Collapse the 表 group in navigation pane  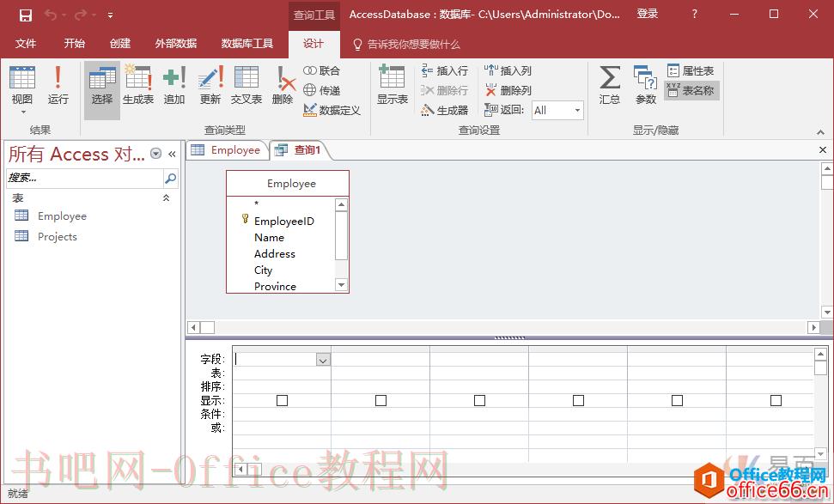tap(166, 197)
